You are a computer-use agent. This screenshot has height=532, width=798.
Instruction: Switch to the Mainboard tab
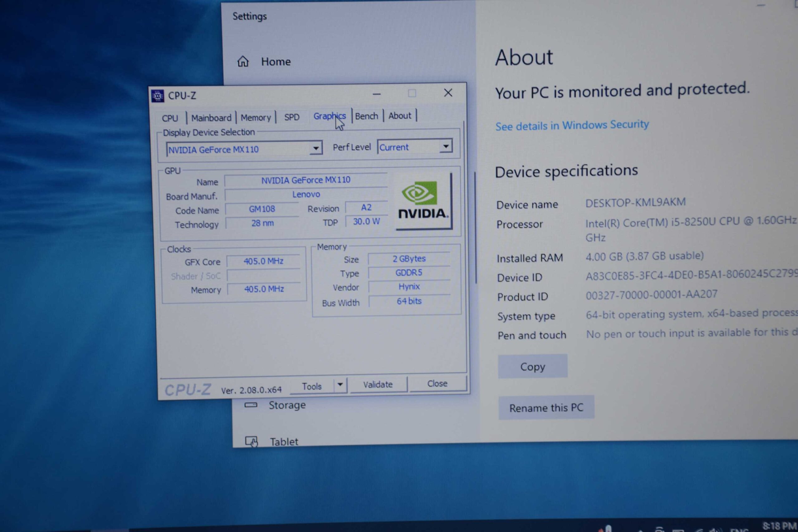click(x=211, y=118)
